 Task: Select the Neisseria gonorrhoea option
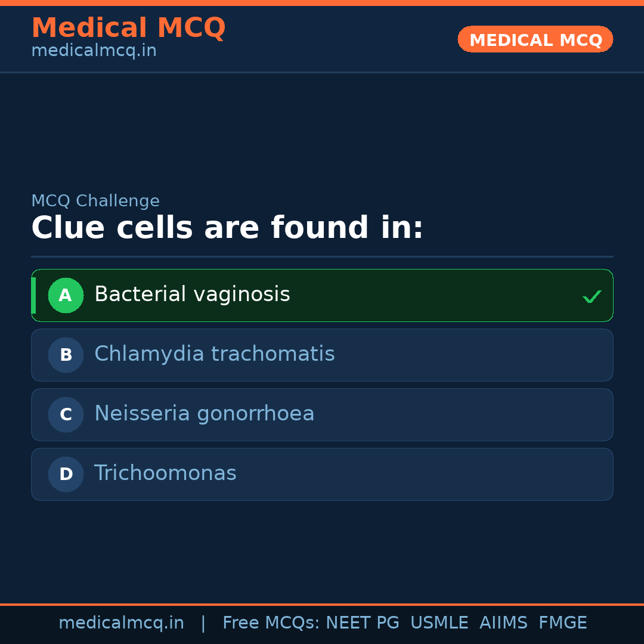(x=204, y=414)
